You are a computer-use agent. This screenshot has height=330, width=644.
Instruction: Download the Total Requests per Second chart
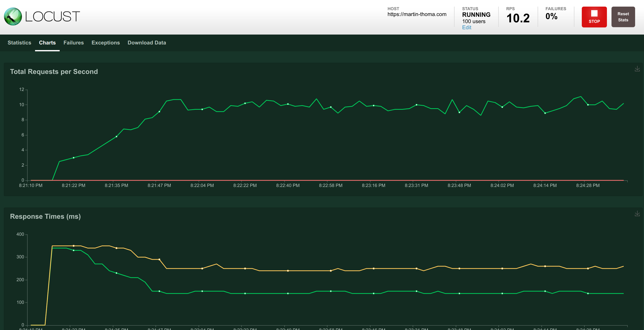(637, 69)
